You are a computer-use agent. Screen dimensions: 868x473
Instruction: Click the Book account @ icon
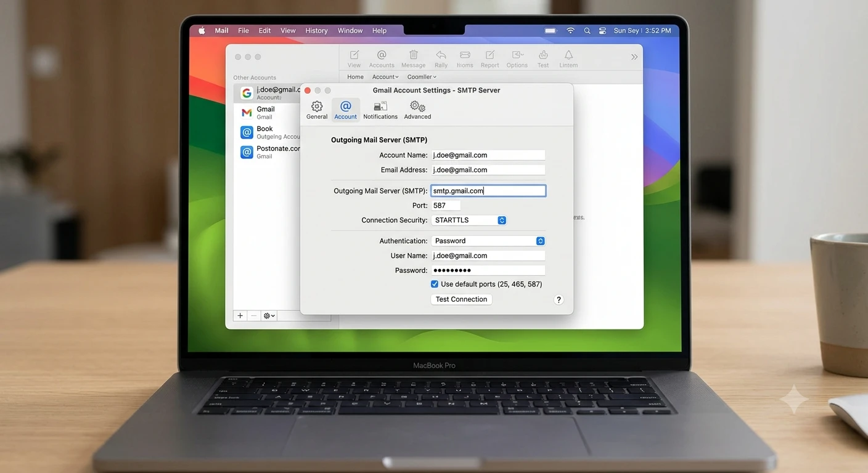click(247, 132)
